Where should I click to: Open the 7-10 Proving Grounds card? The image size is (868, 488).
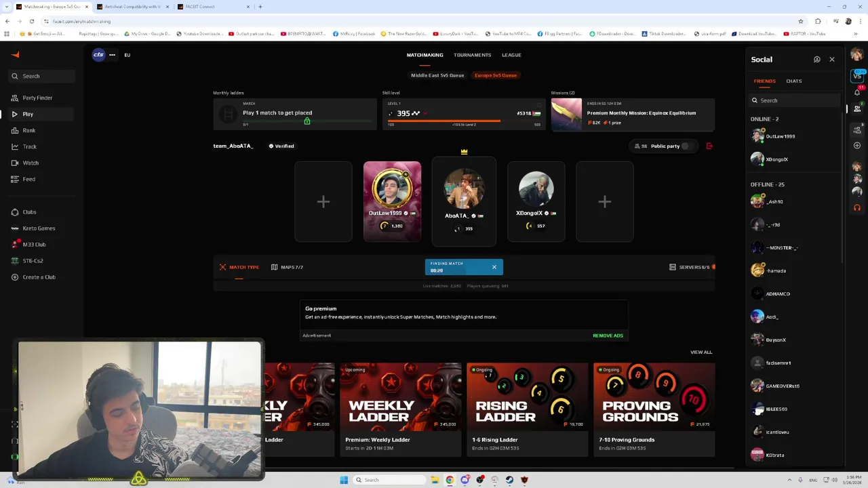click(654, 409)
